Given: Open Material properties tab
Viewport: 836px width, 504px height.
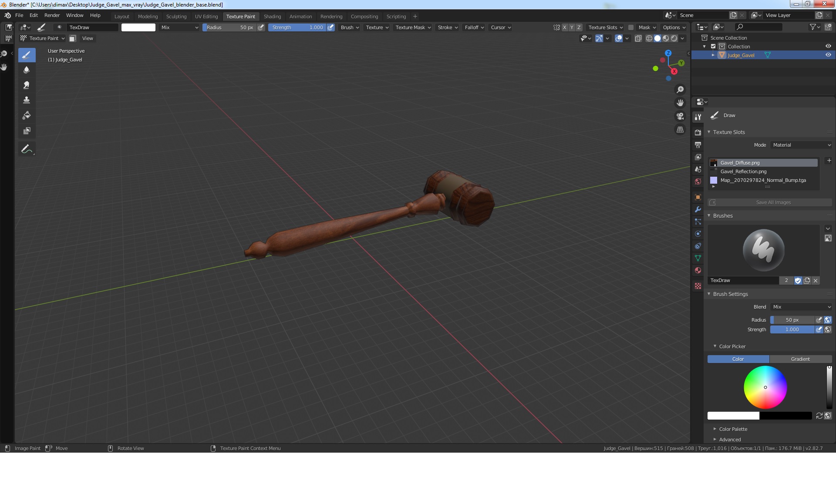Looking at the screenshot, I should point(698,270).
